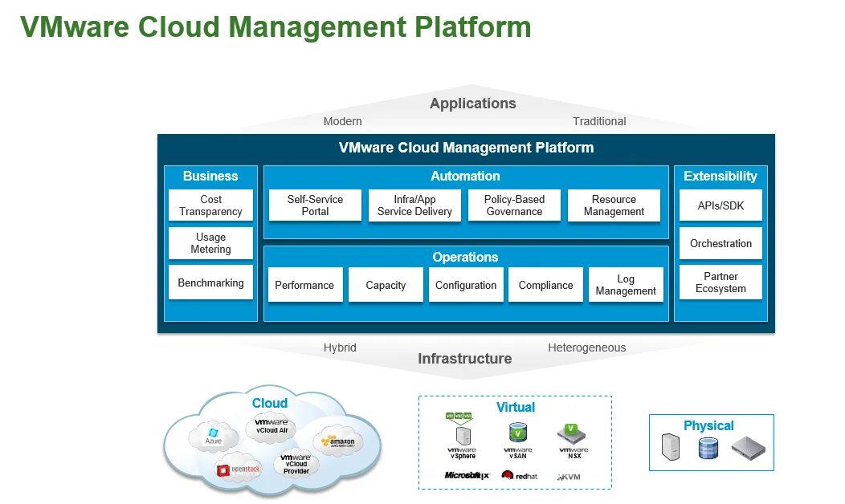The height and width of the screenshot is (504, 845).
Task: Click the KVM logo
Action: [569, 477]
